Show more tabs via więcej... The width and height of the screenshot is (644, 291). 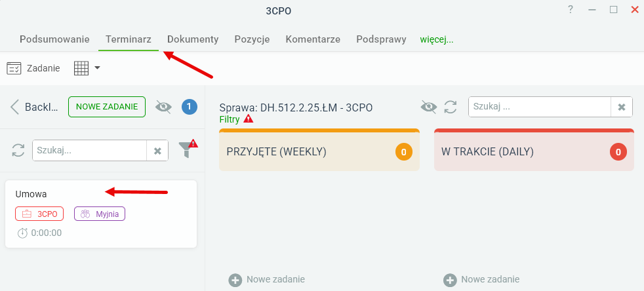437,39
